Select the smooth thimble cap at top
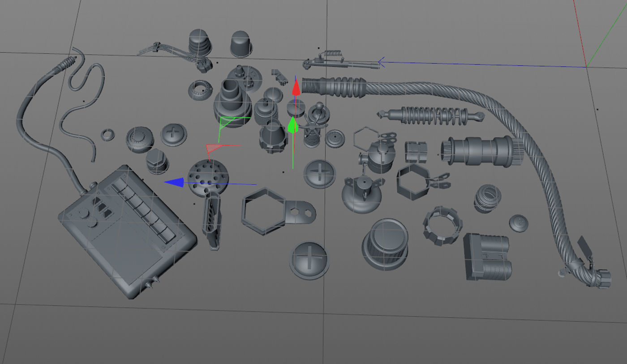Screen dimensions: 627x364 (241, 44)
